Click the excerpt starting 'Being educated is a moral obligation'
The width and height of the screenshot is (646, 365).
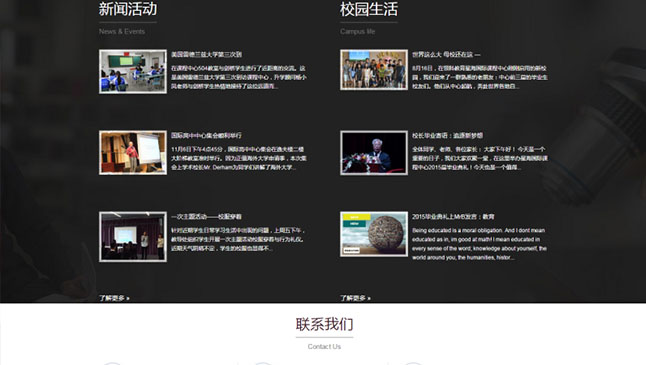tap(479, 244)
